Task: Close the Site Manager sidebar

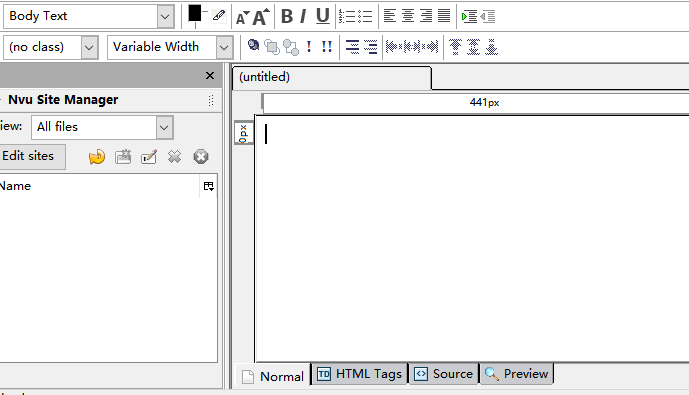Action: coord(210,76)
